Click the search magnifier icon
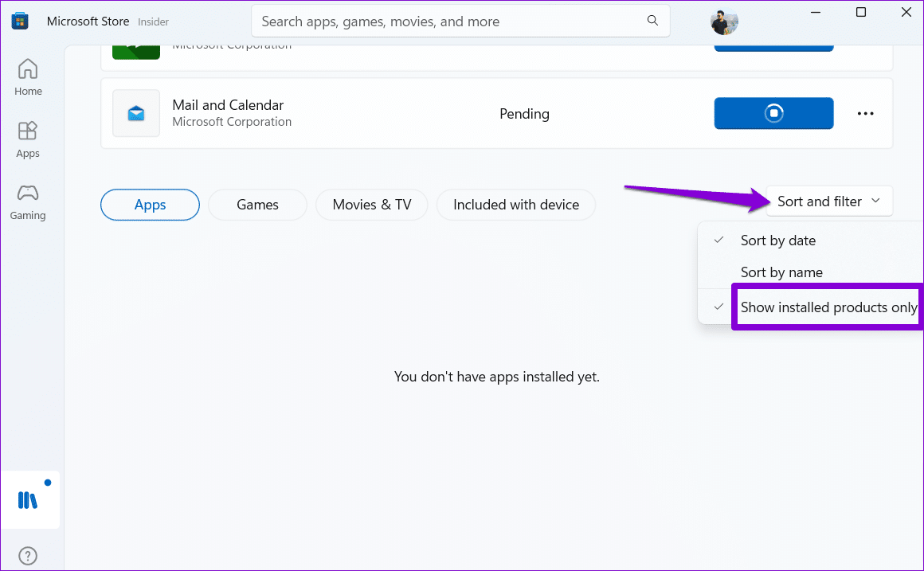924x571 pixels. pyautogui.click(x=652, y=21)
